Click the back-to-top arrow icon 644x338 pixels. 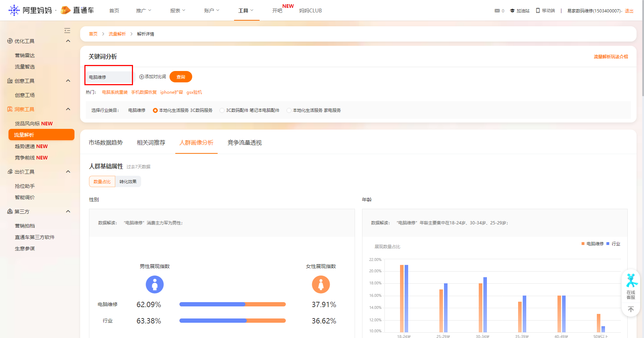[x=631, y=309]
